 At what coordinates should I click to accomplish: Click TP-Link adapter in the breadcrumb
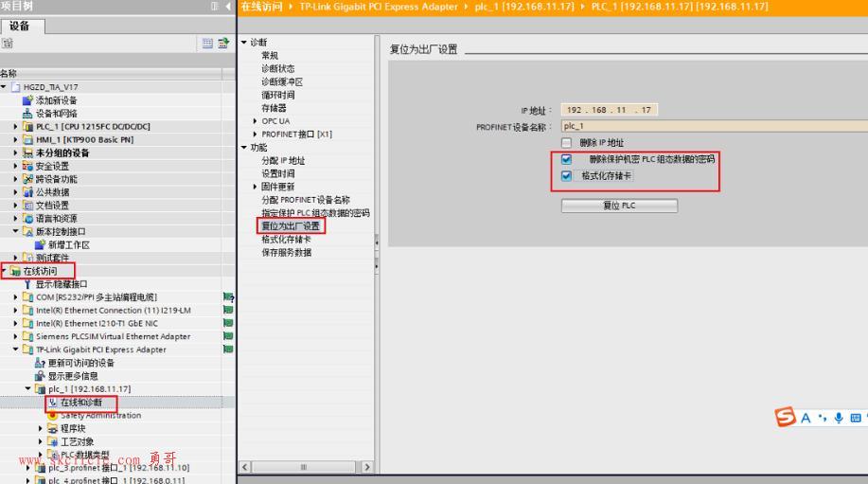379,7
